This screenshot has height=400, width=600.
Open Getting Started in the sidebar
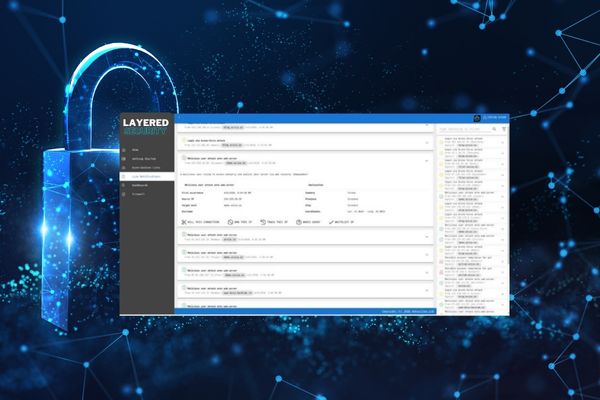146,158
